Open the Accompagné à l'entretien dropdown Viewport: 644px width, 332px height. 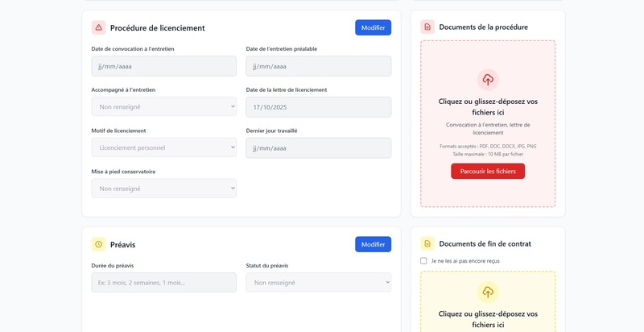[163, 106]
